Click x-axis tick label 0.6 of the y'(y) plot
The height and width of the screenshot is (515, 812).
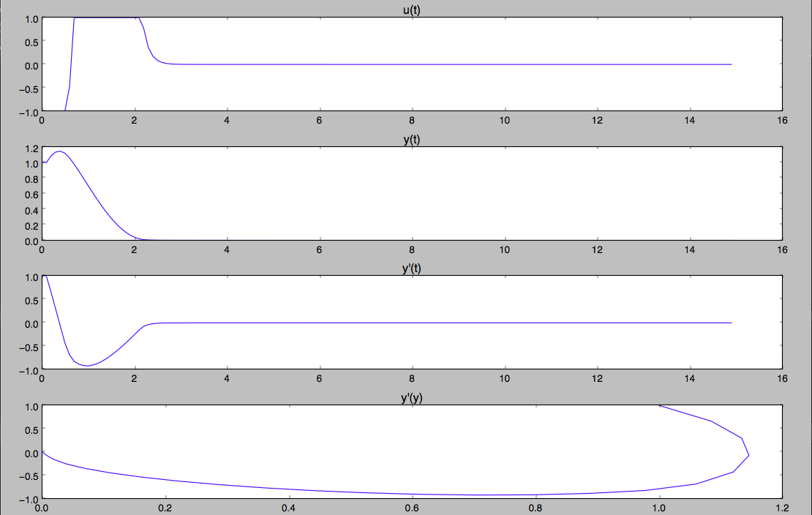412,508
